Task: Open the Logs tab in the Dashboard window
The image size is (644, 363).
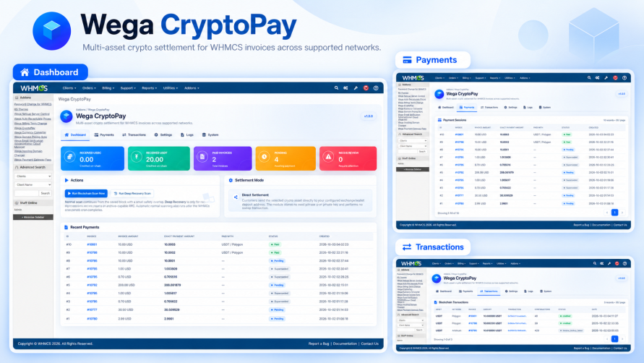Action: [187, 134]
